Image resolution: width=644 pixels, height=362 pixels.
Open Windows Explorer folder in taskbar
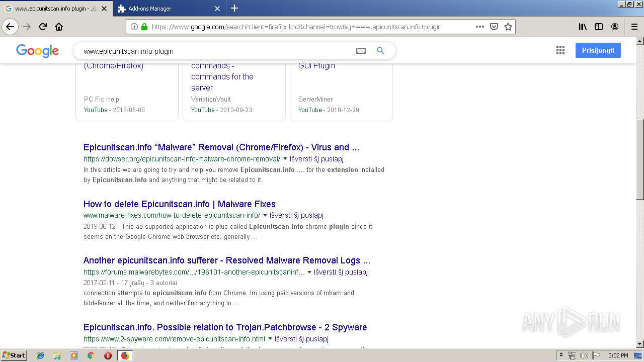(x=57, y=355)
